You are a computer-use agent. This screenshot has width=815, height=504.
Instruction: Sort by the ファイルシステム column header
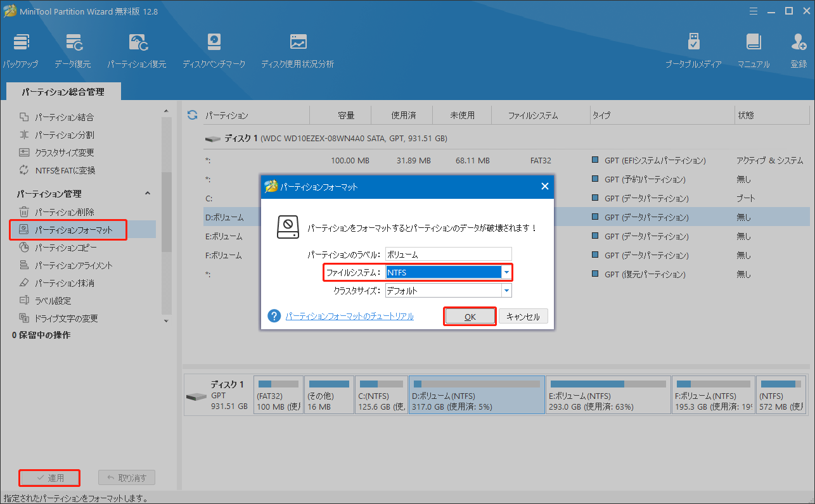point(533,115)
